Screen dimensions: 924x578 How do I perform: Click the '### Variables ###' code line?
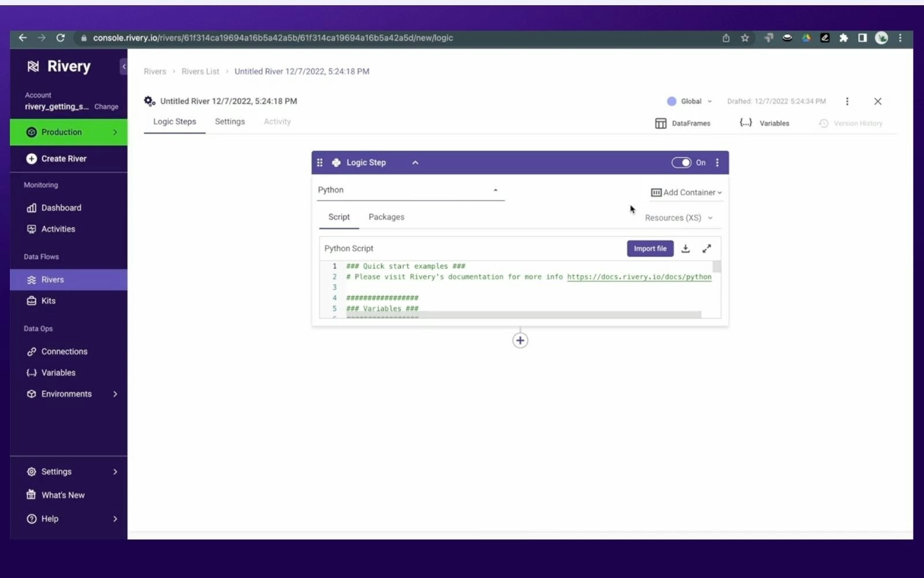pos(382,309)
